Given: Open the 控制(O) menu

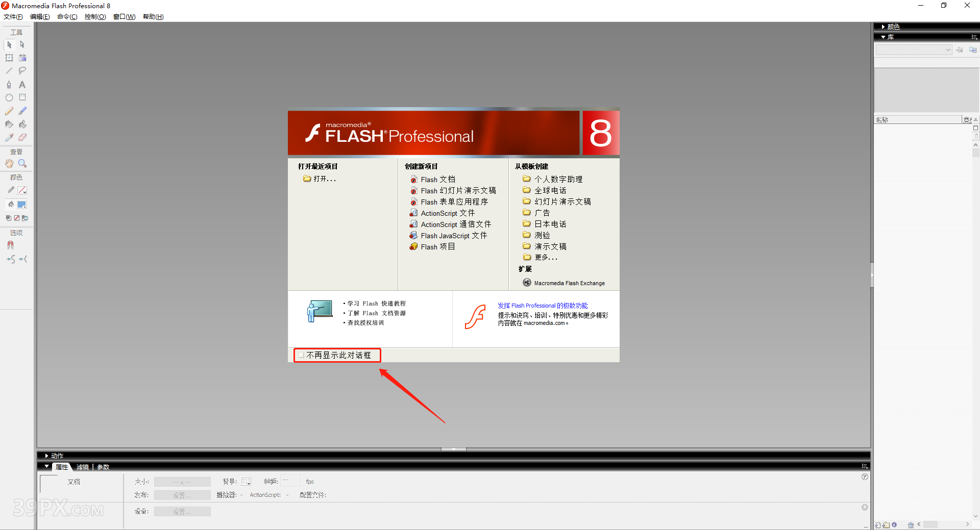Looking at the screenshot, I should point(95,17).
